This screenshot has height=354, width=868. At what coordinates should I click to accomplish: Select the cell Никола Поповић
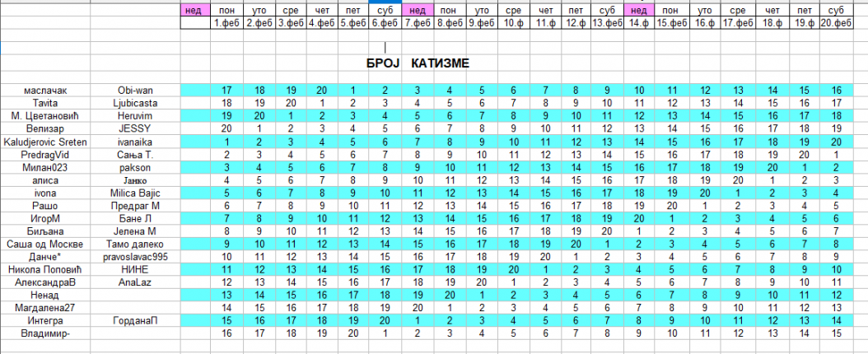pos(45,269)
